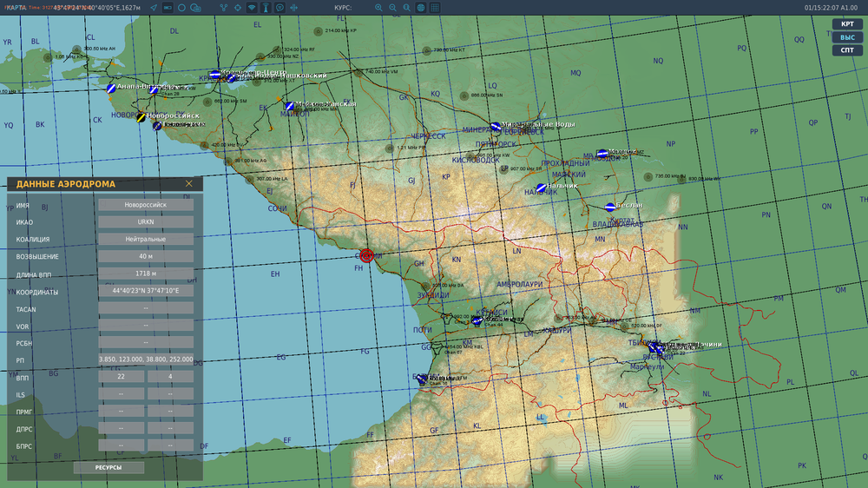
Task: Click the 735.00 kHz beacon icon
Action: (648, 177)
